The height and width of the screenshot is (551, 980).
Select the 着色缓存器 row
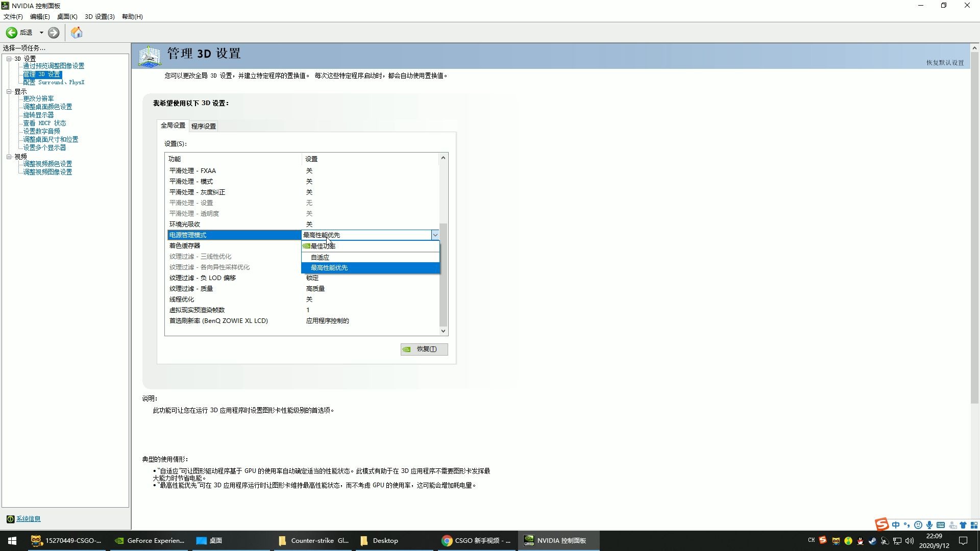[x=234, y=245]
